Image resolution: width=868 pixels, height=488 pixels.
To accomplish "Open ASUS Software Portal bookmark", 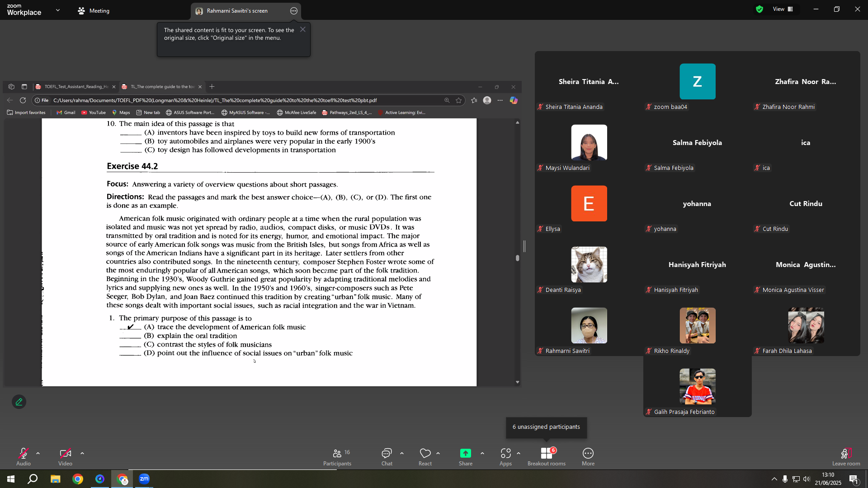I will pyautogui.click(x=190, y=113).
